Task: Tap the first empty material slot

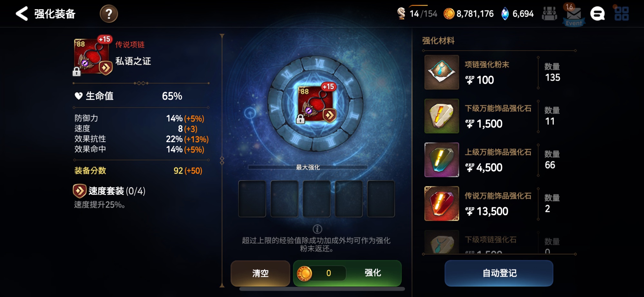Action: click(x=252, y=199)
